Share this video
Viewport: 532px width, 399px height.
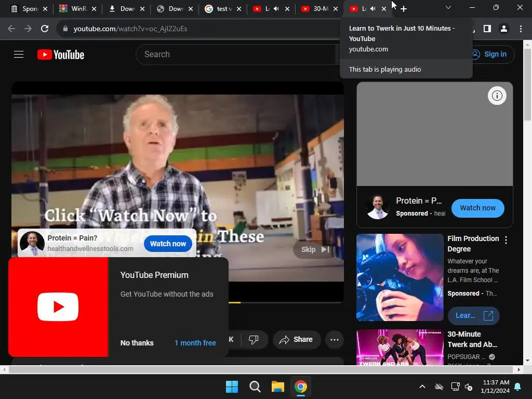coord(296,339)
